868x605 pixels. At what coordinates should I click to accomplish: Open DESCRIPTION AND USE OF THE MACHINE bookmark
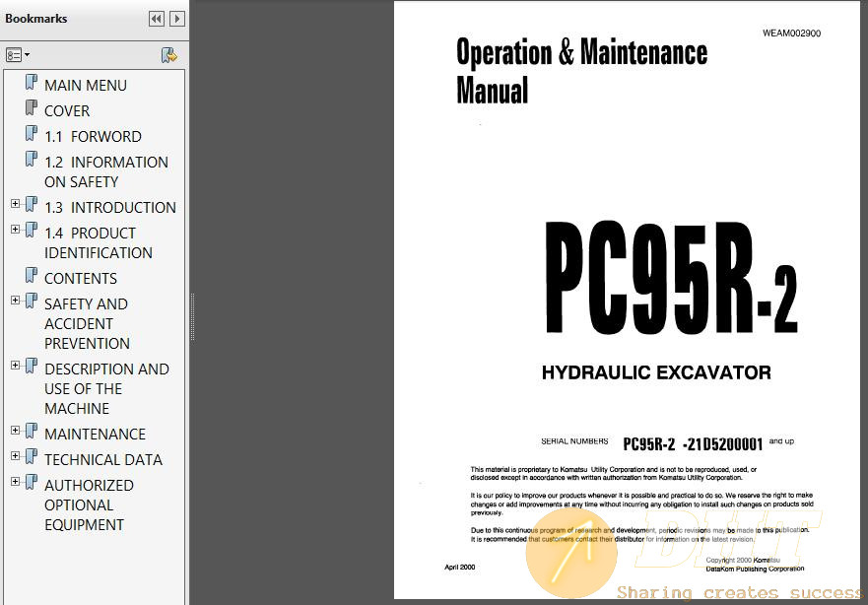pos(106,388)
